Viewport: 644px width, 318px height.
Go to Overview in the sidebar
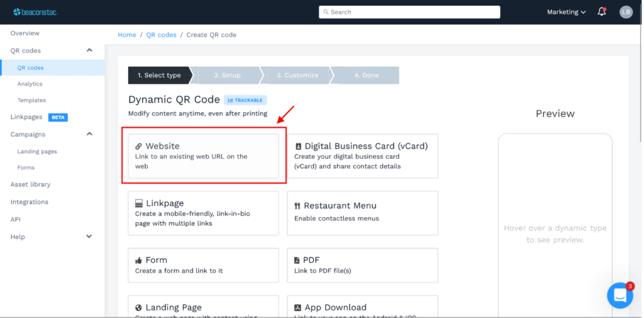[x=25, y=33]
